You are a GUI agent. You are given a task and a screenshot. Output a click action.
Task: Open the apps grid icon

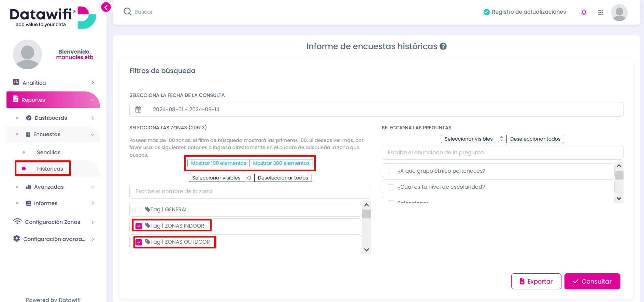coord(601,12)
